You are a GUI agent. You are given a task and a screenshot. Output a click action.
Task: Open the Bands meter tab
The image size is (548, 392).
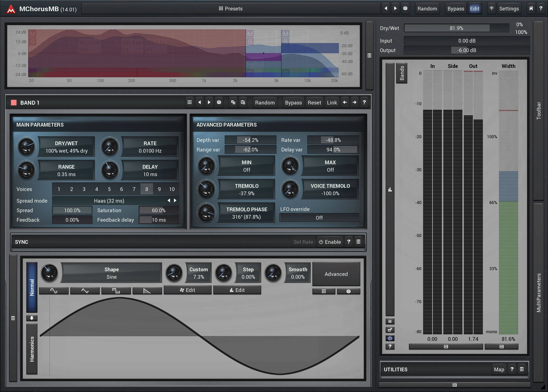click(402, 73)
